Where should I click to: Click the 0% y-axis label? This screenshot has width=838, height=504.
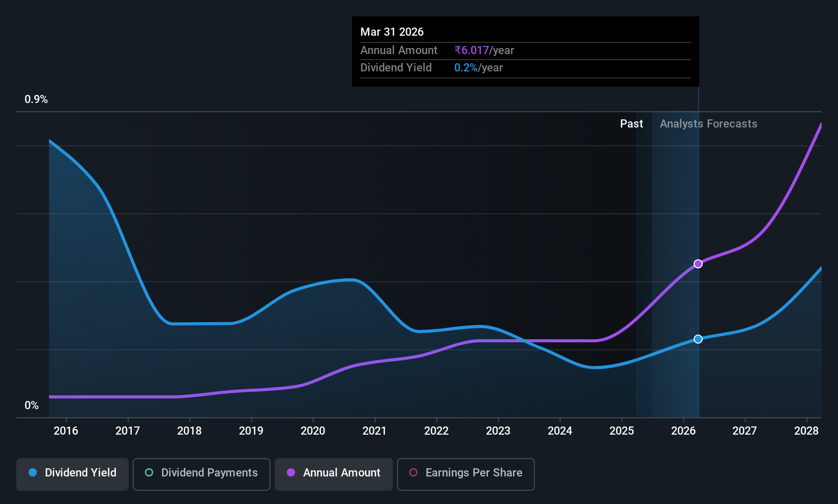click(x=32, y=406)
